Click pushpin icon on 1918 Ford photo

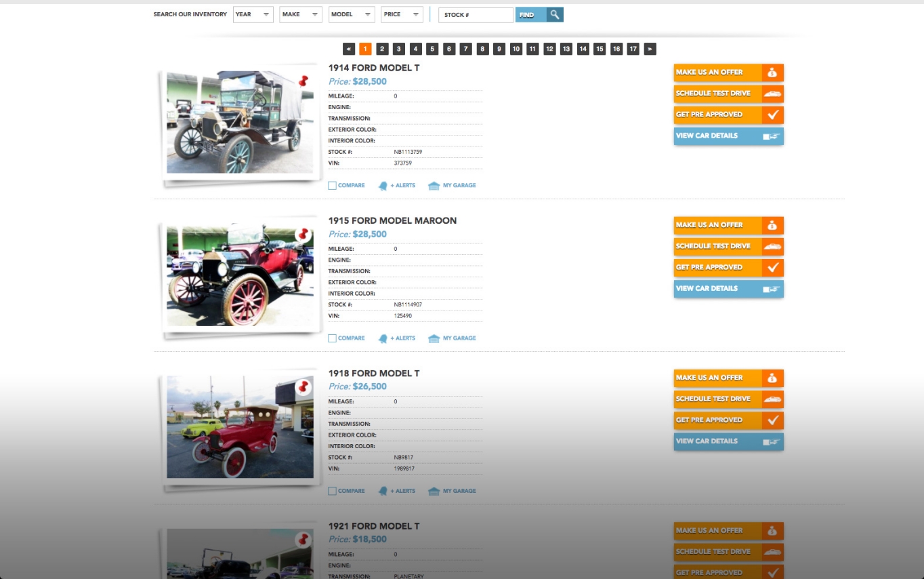click(303, 387)
